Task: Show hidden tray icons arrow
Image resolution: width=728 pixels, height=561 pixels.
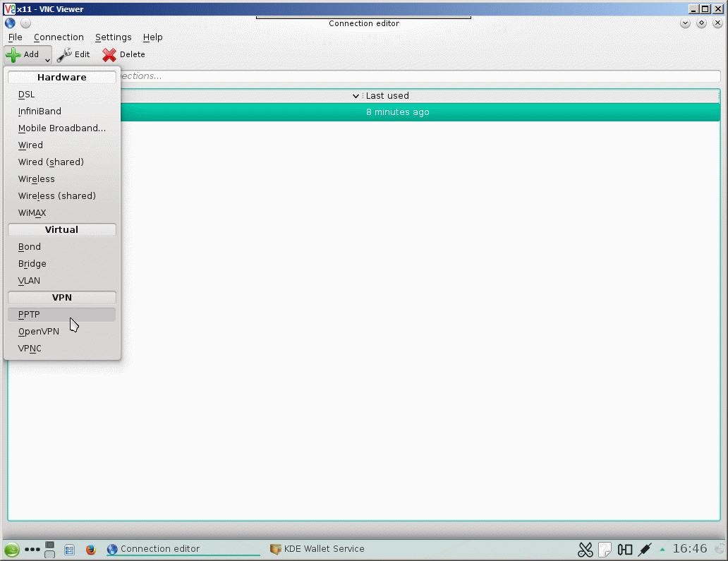Action: click(x=662, y=550)
